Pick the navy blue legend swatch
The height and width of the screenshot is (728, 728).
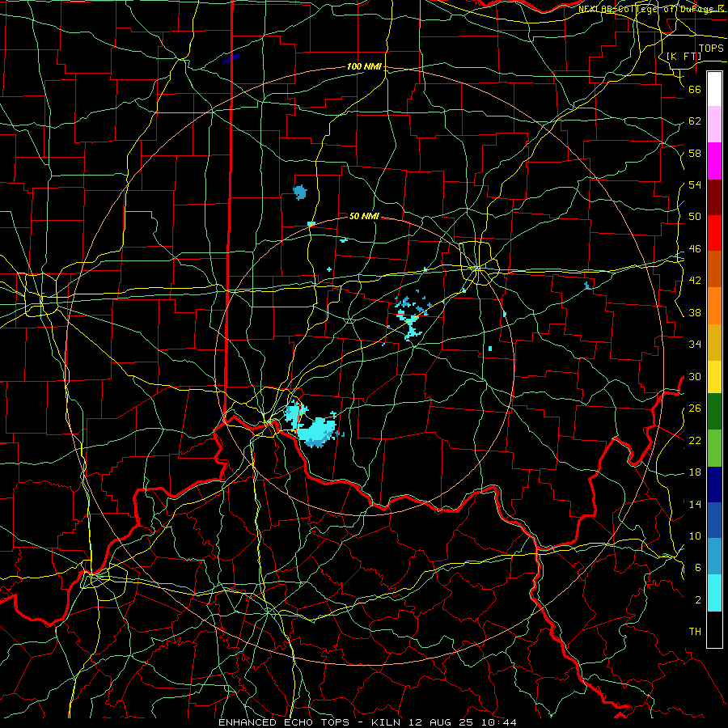714,485
